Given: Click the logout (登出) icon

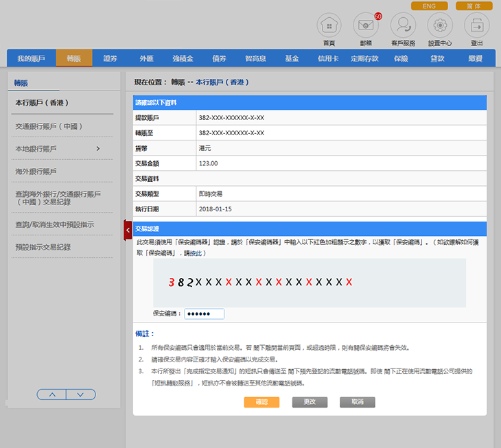Looking at the screenshot, I should pyautogui.click(x=476, y=26).
